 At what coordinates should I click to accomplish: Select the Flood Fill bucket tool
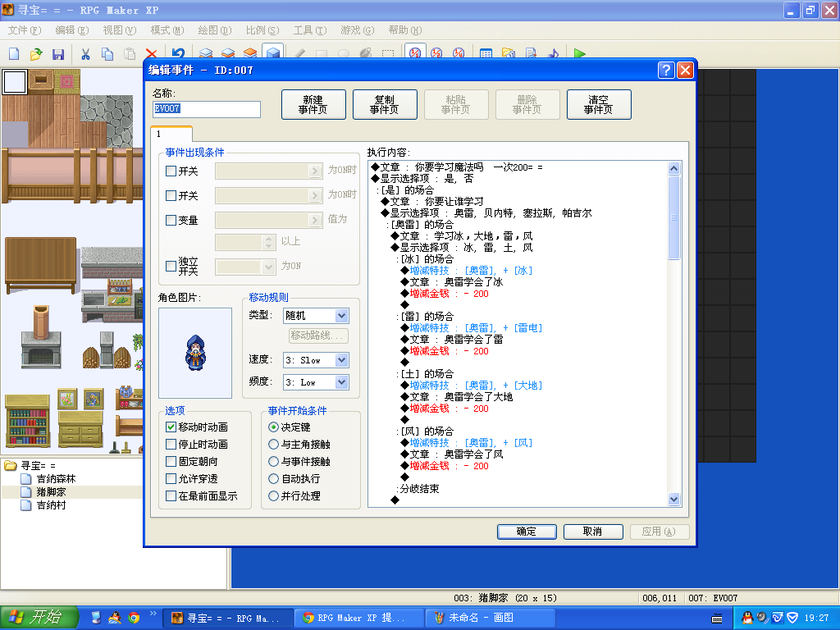pyautogui.click(x=365, y=52)
